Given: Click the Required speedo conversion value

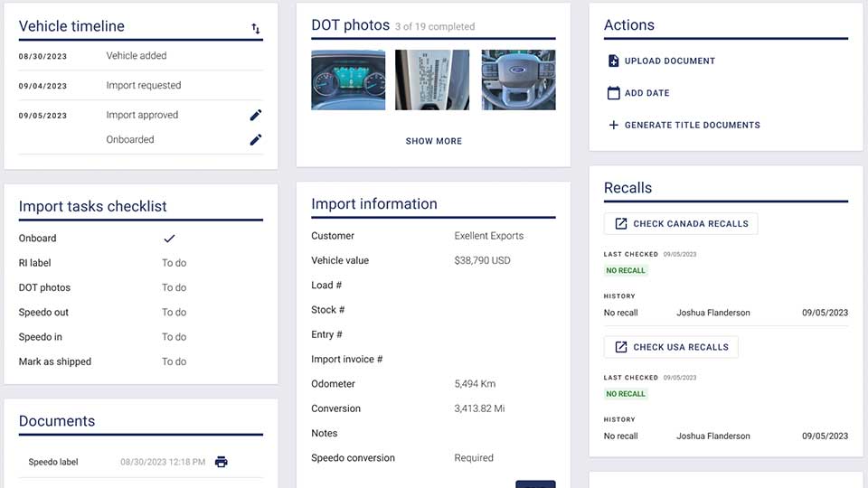Looking at the screenshot, I should pos(474,458).
